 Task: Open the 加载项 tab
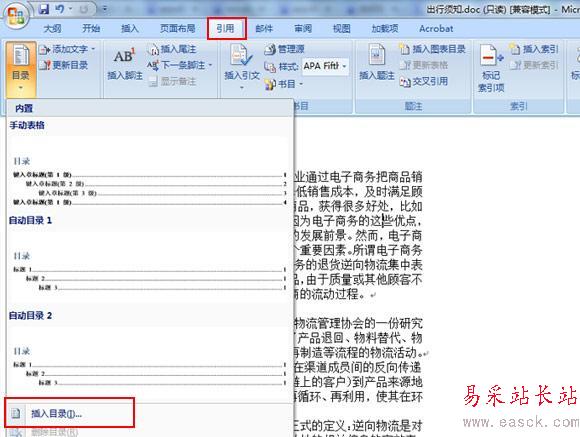pos(385,28)
